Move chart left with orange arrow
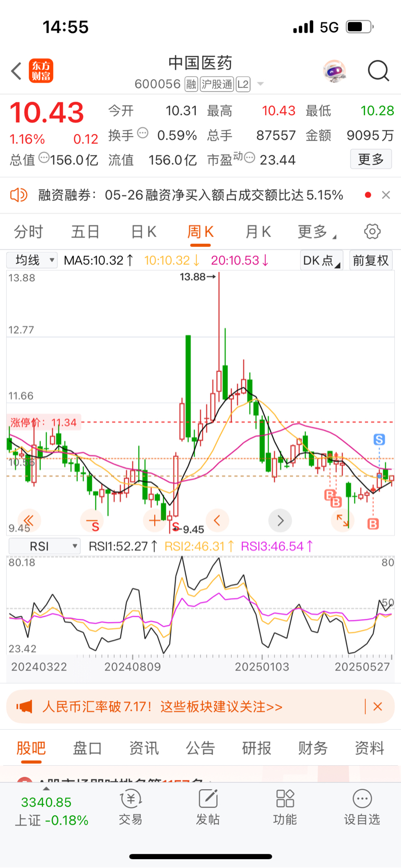This screenshot has height=868, width=401. pyautogui.click(x=217, y=520)
